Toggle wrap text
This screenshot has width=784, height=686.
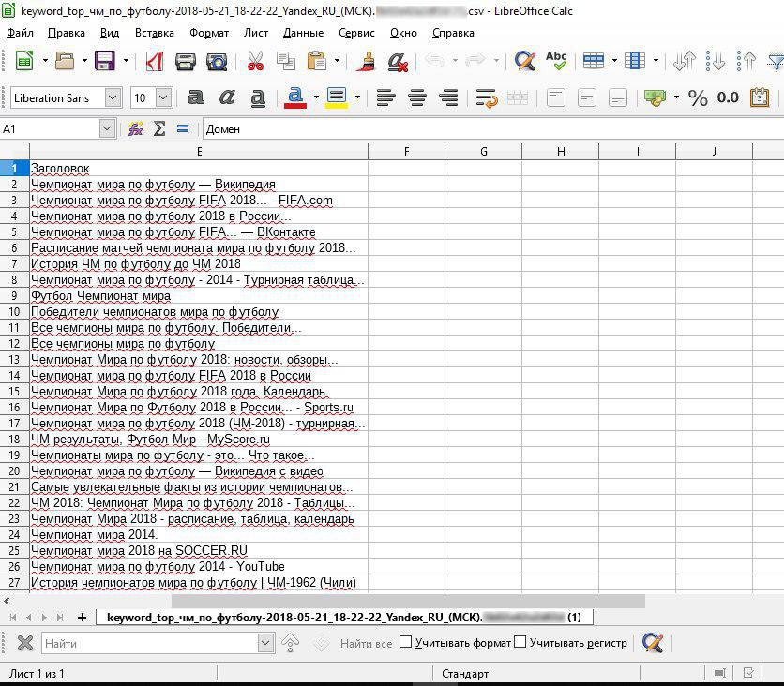[487, 97]
